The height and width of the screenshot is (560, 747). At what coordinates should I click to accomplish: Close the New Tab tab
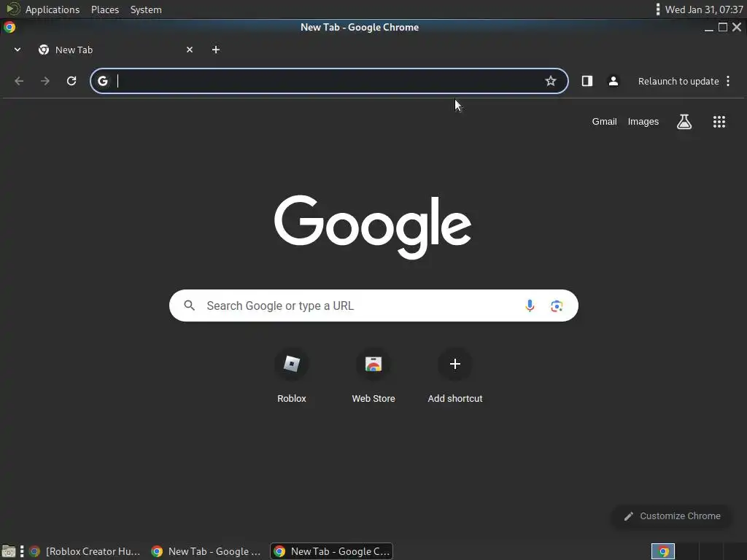[x=190, y=50]
